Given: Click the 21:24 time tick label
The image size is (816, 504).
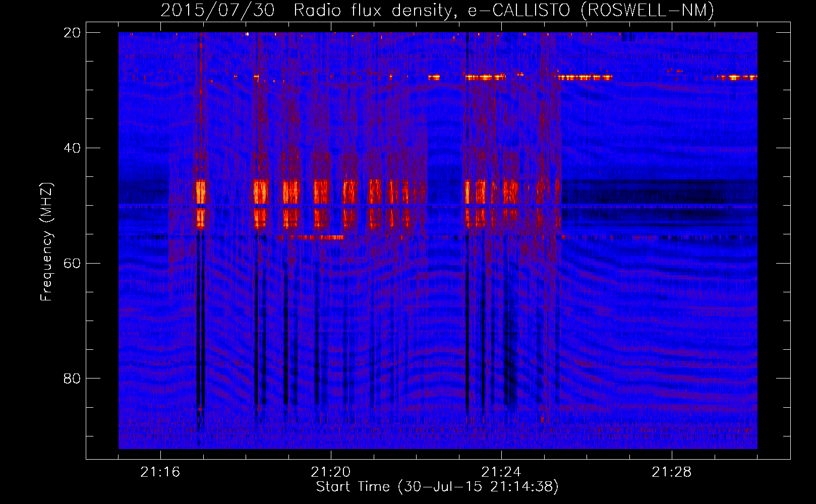Looking at the screenshot, I should tap(501, 472).
